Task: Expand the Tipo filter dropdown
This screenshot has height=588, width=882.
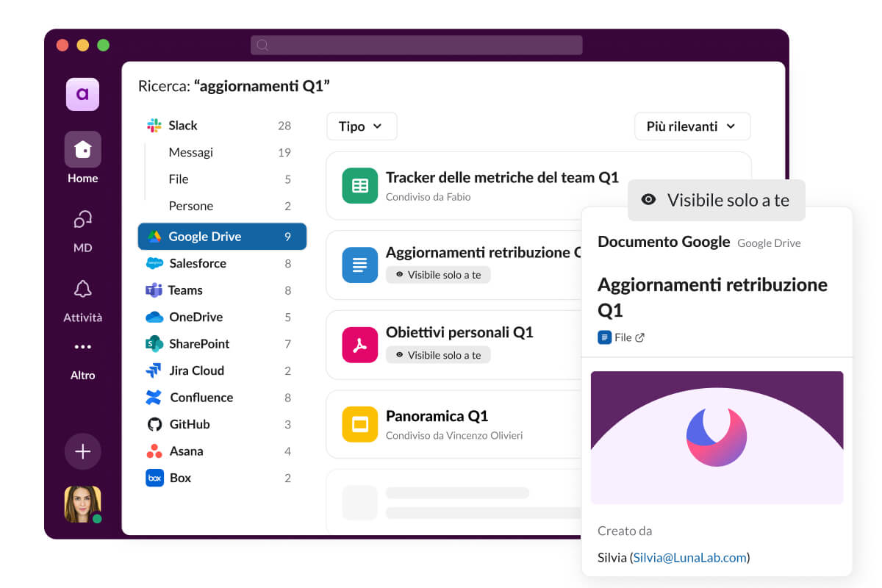Action: point(361,126)
